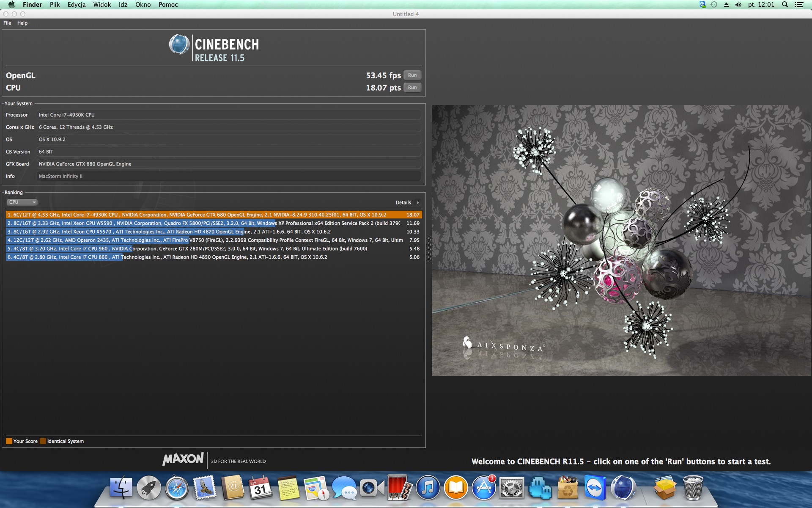Screen dimensions: 812x508
Task: Select the AMD Opteron 2435 ranking row
Action: pyautogui.click(x=214, y=240)
